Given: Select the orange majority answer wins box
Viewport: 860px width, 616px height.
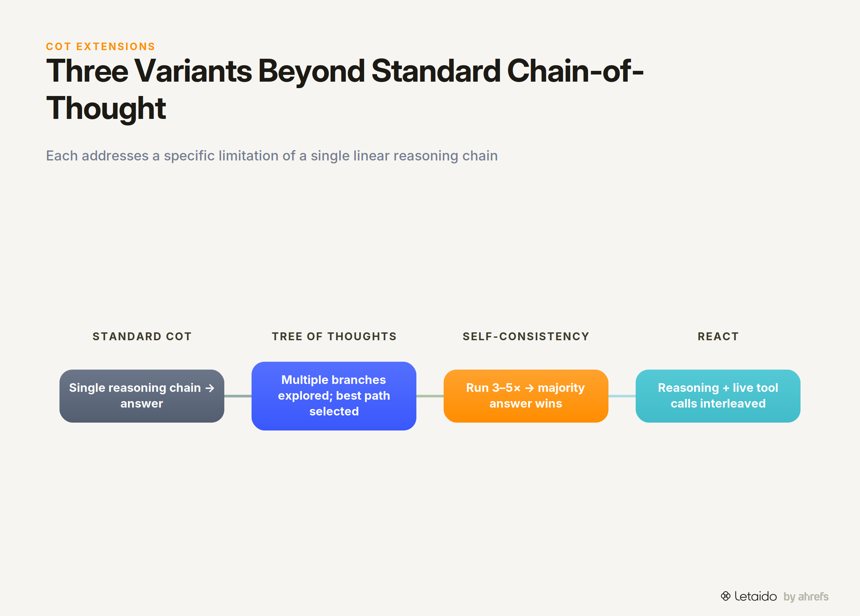Looking at the screenshot, I should [x=526, y=396].
